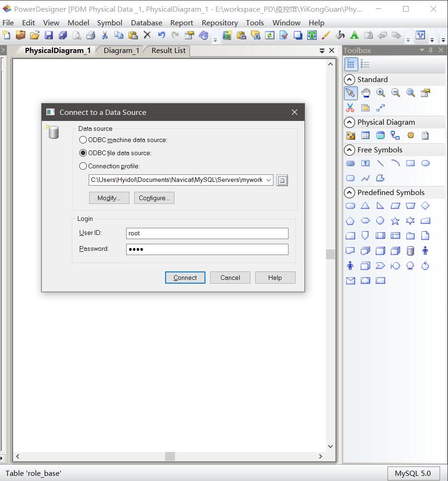This screenshot has height=481, width=448.
Task: Select the database cylinder predefined symbol
Action: pyautogui.click(x=410, y=251)
